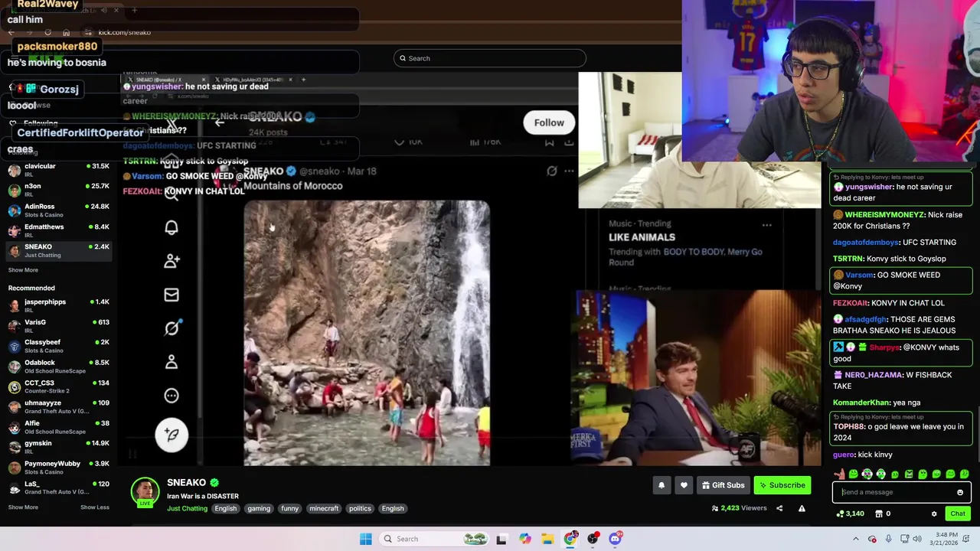Open the Windows Start menu
This screenshot has height=551, width=980.
366,539
